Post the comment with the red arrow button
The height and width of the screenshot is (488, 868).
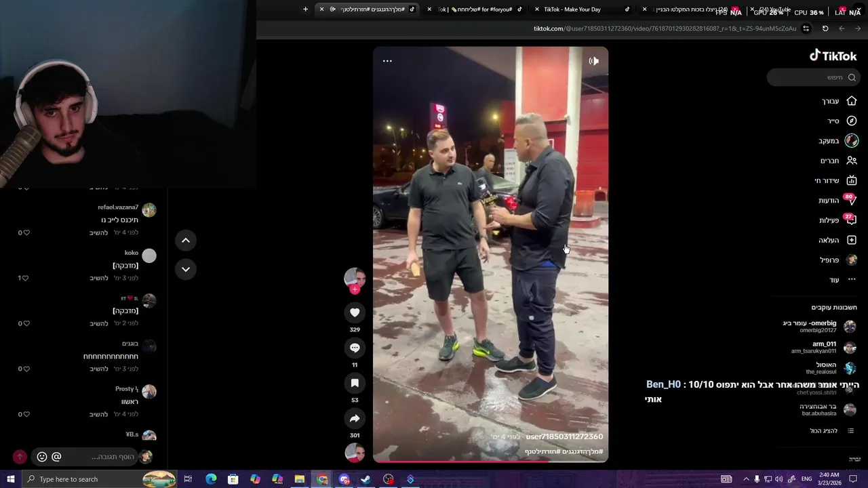pos(20,457)
